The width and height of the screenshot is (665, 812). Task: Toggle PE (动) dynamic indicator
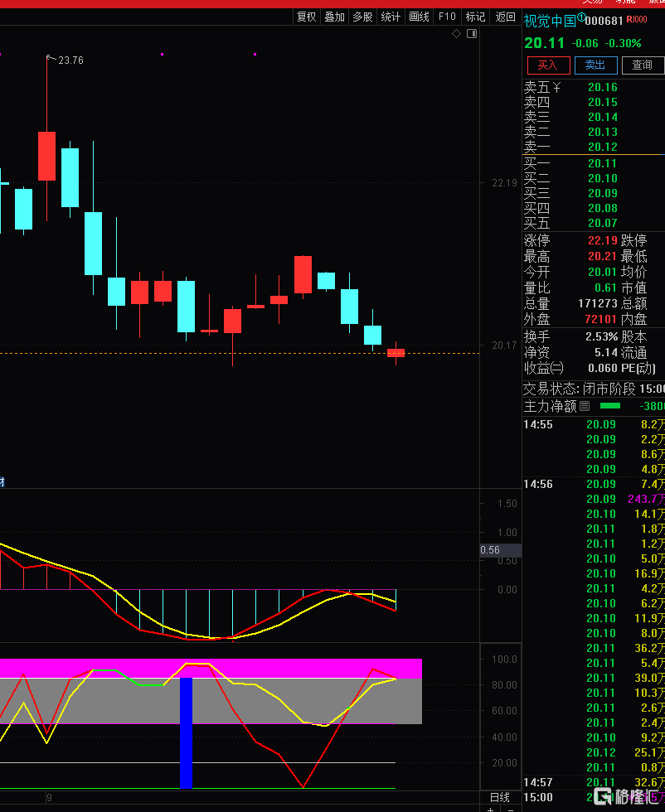(638, 368)
